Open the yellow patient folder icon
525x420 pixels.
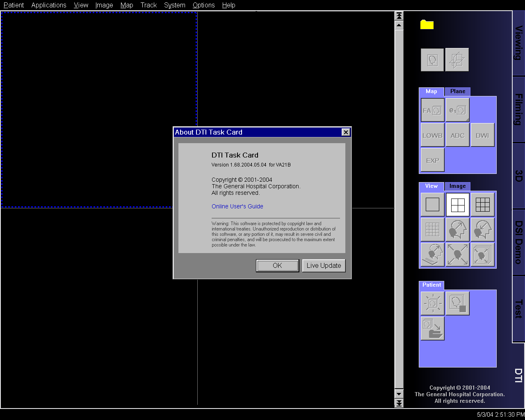point(427,25)
